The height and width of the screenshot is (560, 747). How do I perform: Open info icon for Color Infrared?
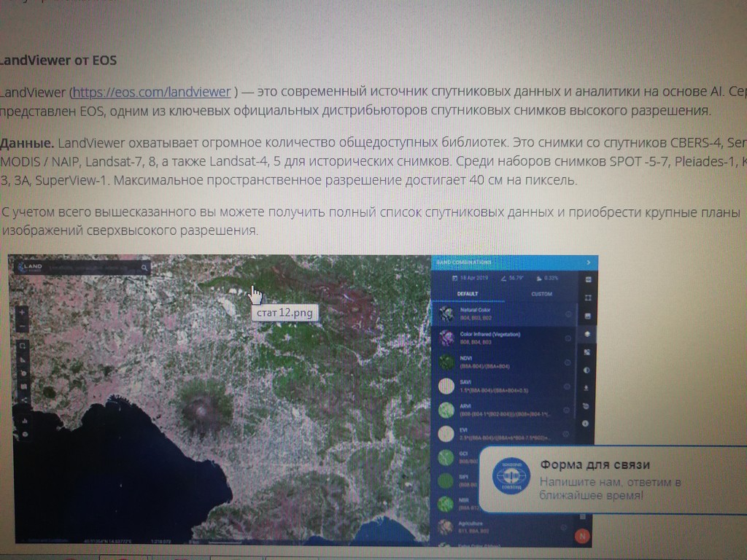pos(568,338)
